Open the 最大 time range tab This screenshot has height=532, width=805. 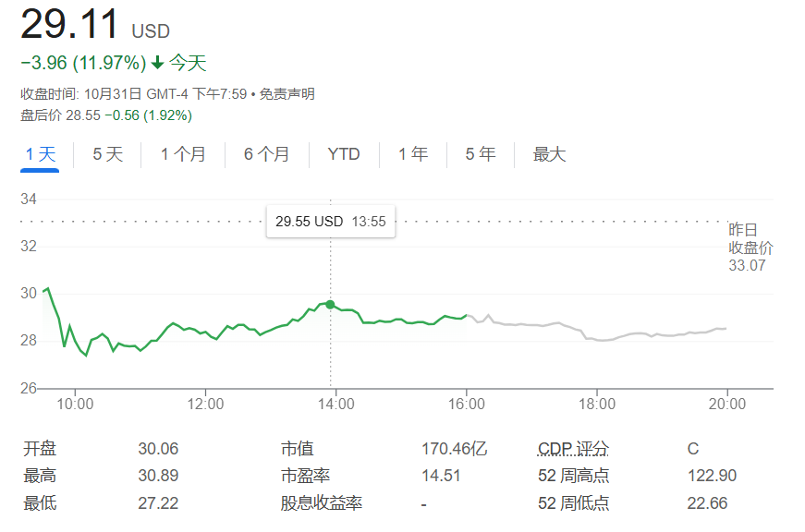pos(549,154)
